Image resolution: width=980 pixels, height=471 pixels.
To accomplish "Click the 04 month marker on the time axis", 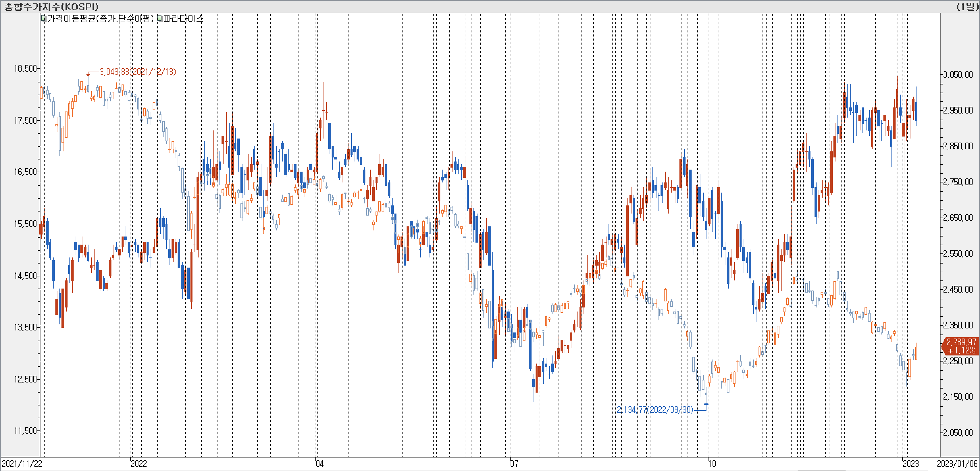I will (319, 463).
